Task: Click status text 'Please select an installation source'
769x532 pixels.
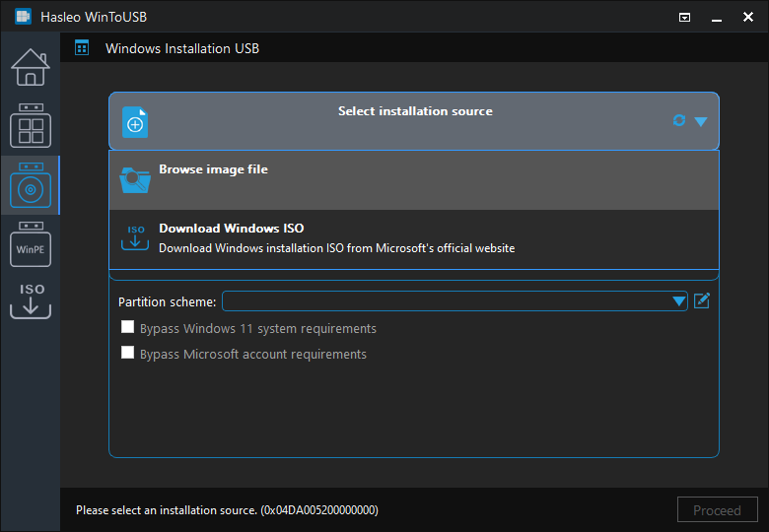Action: tap(167, 510)
